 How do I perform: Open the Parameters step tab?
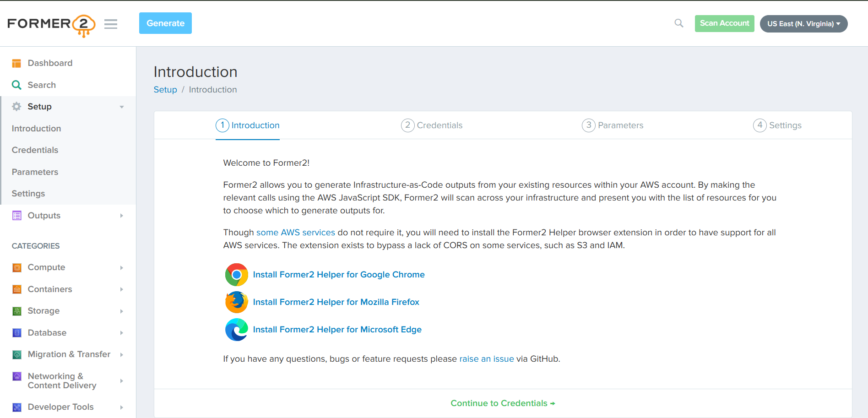point(613,125)
